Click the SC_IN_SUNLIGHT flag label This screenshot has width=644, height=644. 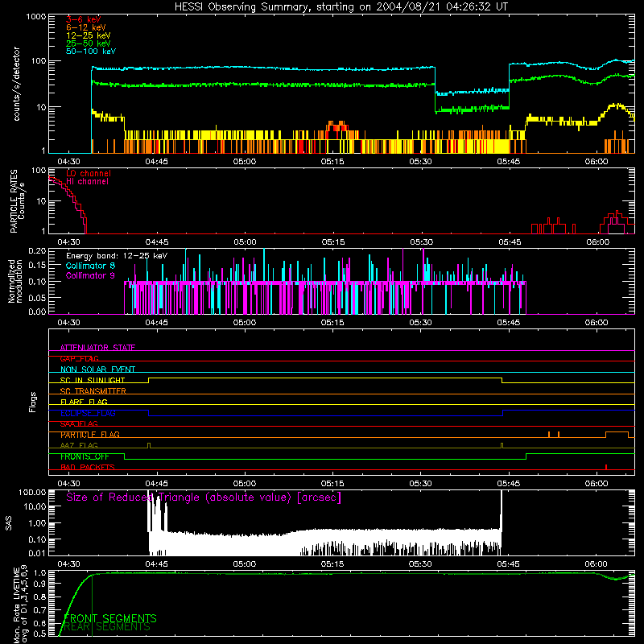93,380
